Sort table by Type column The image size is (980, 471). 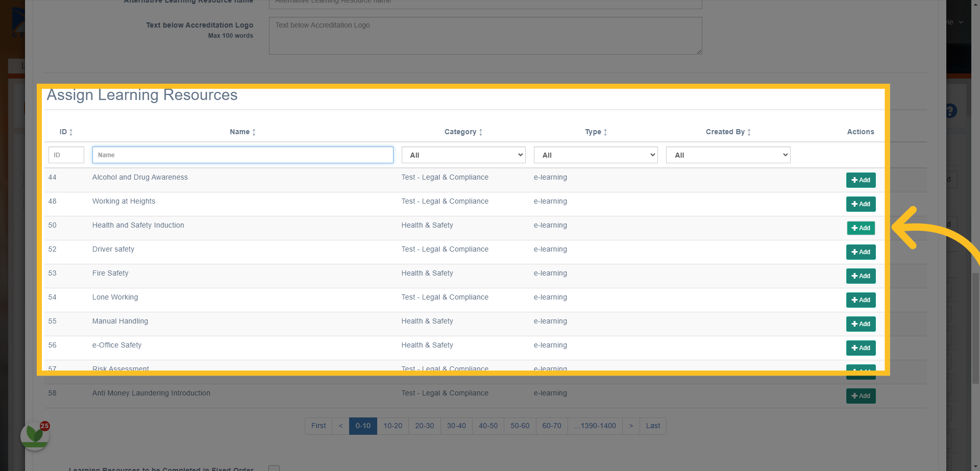coord(596,132)
